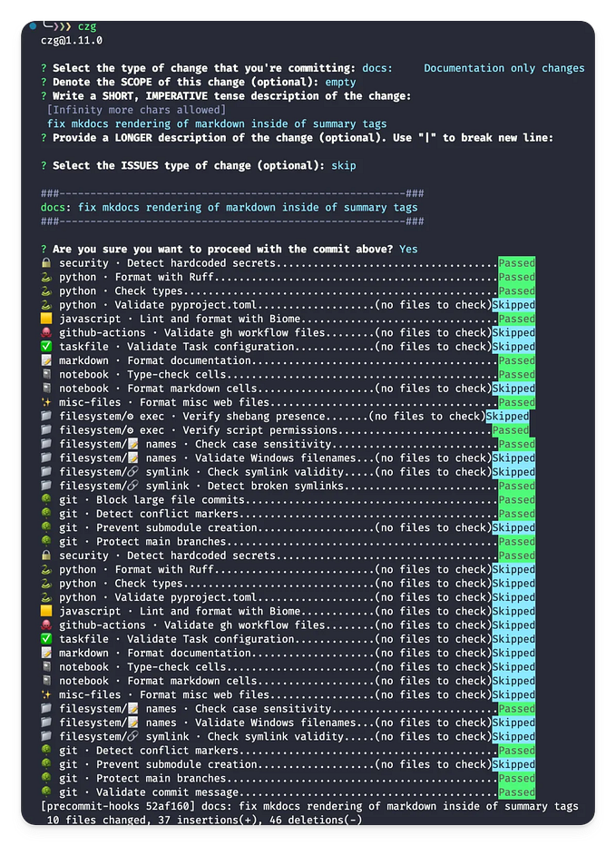Click 'Are you sure you want to proceed' prompt

(x=223, y=249)
